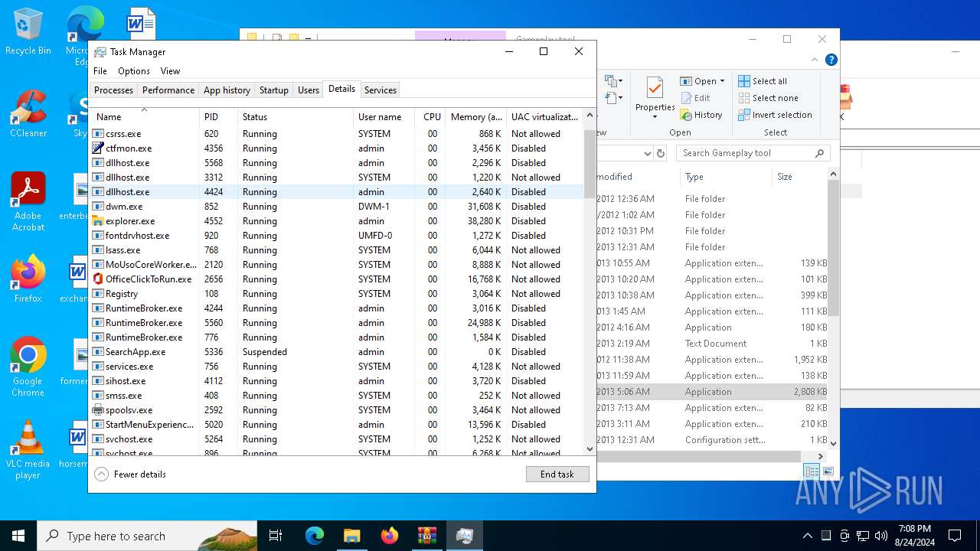
Task: Click the Select none icon in Explorer
Action: (x=744, y=98)
